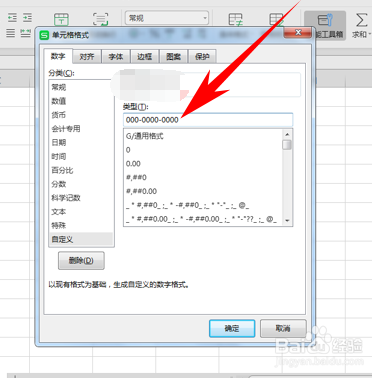This screenshot has height=379, width=392.
Task: Click the type list scrollbar thumb
Action: [287, 145]
